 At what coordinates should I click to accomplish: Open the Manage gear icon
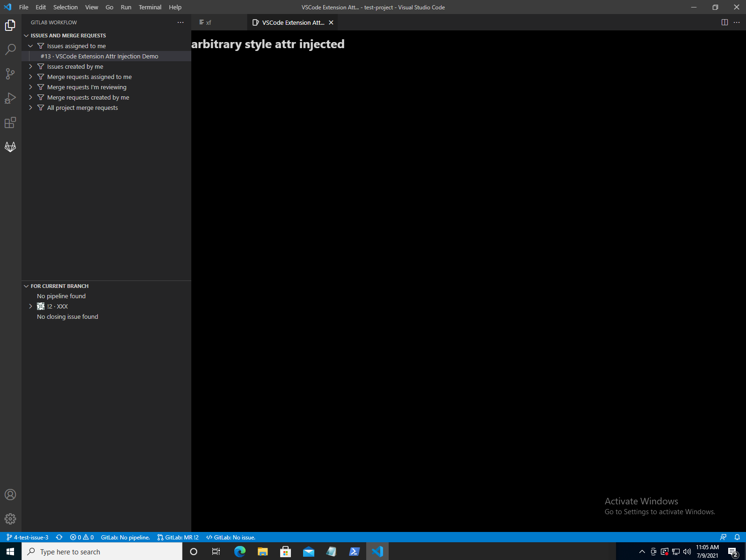(10, 519)
